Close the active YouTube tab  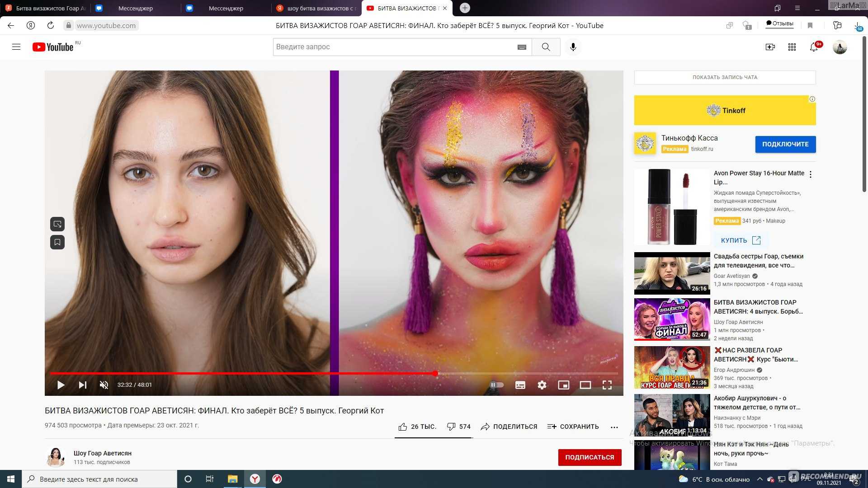(x=445, y=8)
